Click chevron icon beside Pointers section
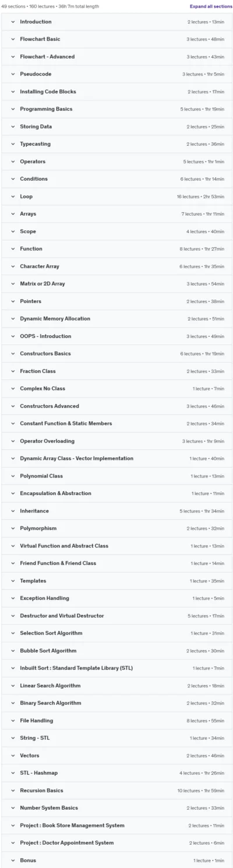The image size is (233, 868). [13, 301]
